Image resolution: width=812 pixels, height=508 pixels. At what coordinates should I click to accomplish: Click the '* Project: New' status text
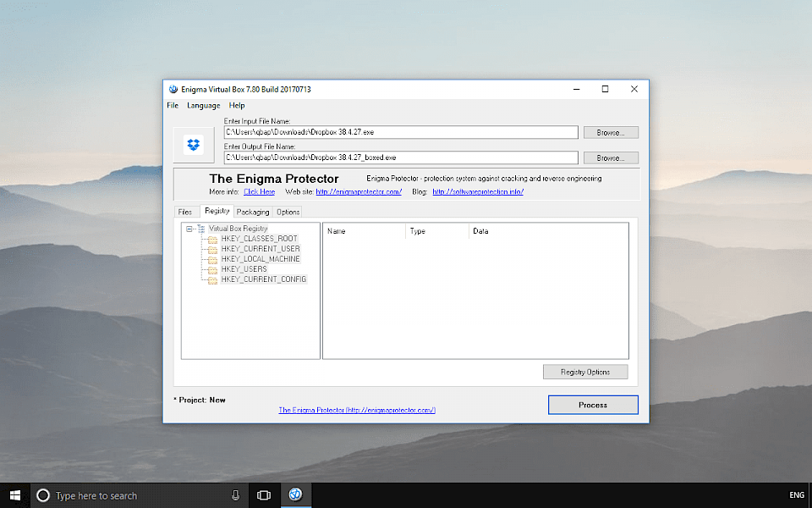pyautogui.click(x=200, y=400)
